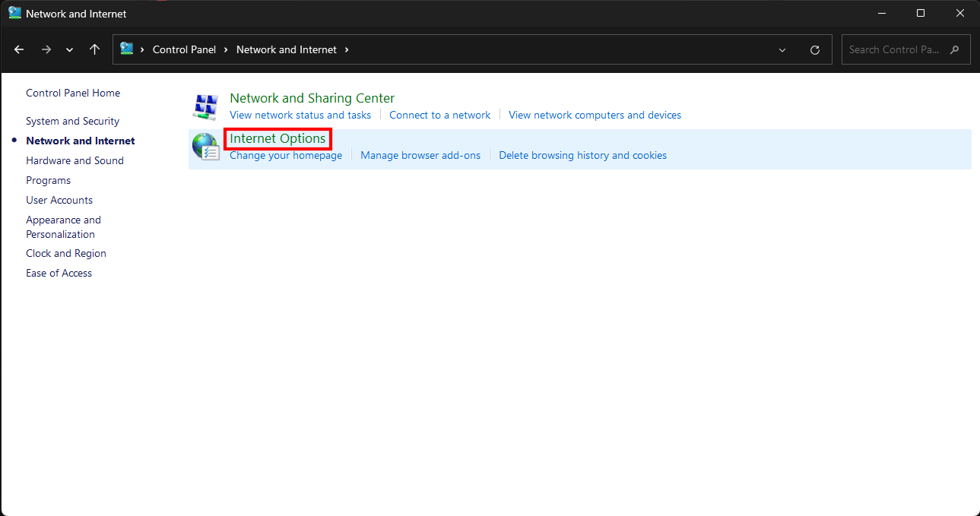Click View network status and tasks

click(300, 115)
